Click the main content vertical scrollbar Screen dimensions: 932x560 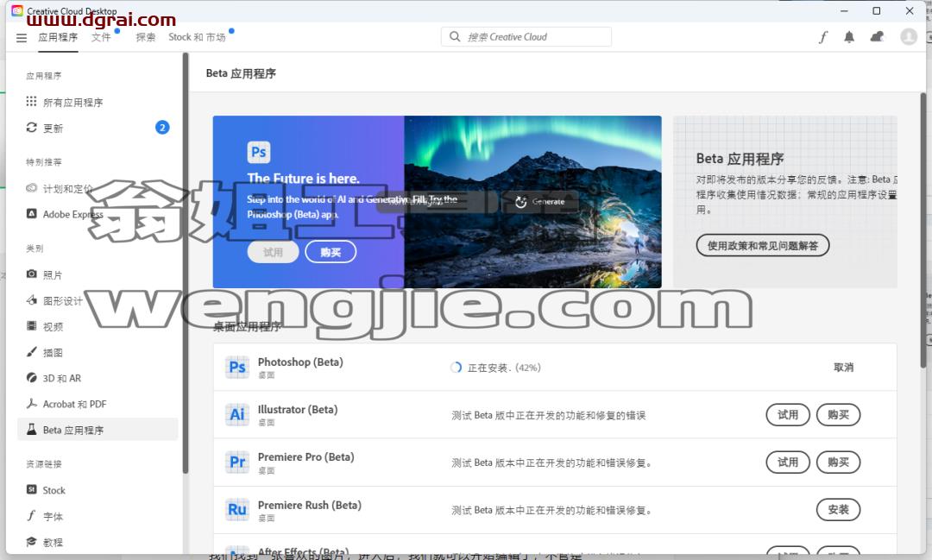point(923,230)
